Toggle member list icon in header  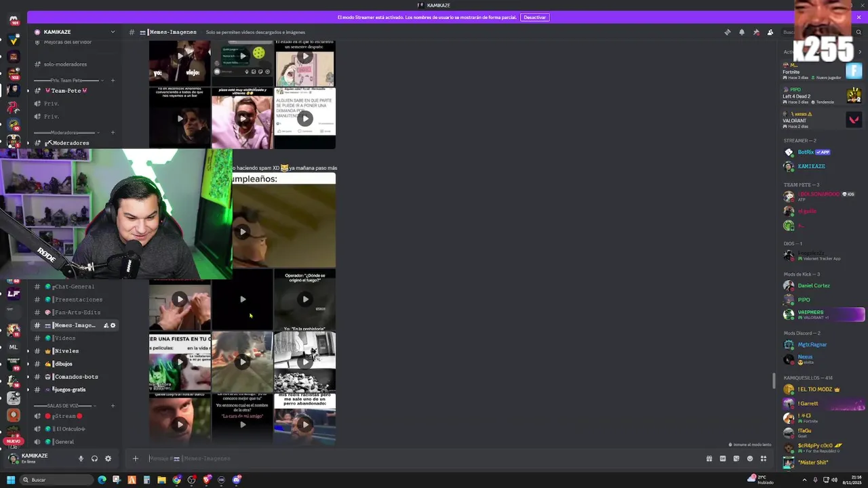point(770,32)
